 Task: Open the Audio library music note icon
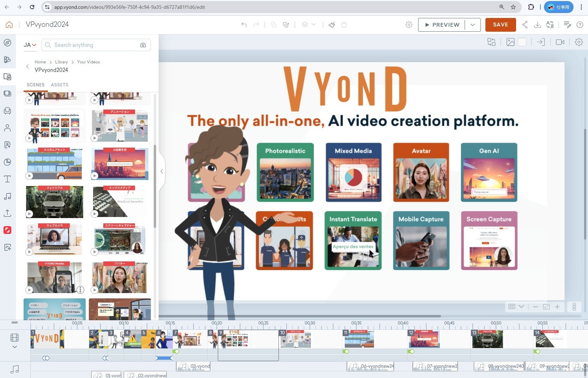point(7,196)
